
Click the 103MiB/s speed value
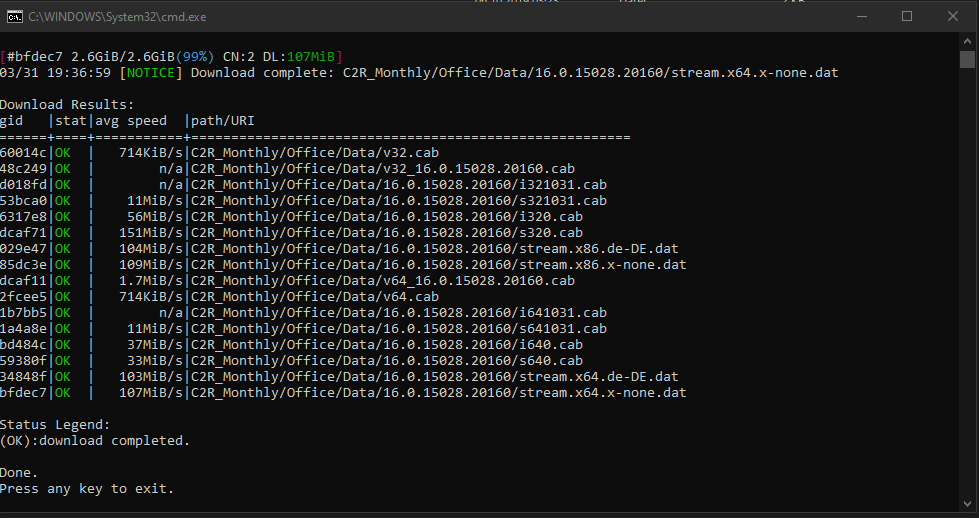(151, 377)
